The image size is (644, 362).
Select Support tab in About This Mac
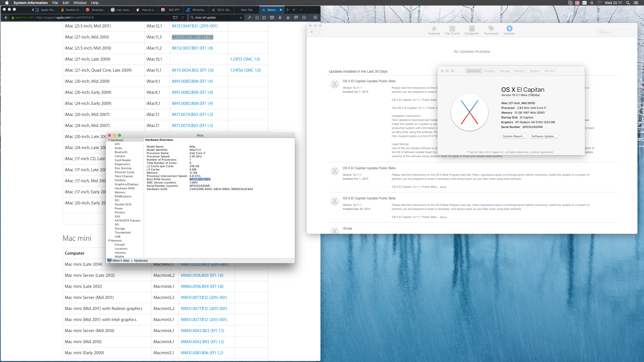(535, 71)
